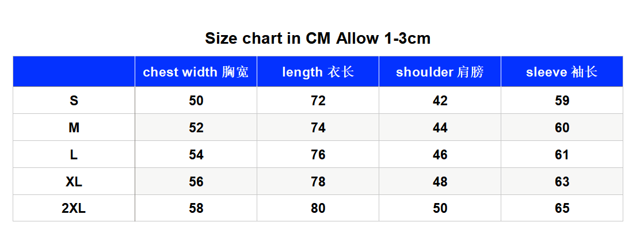Select the S size row label

[x=74, y=101]
